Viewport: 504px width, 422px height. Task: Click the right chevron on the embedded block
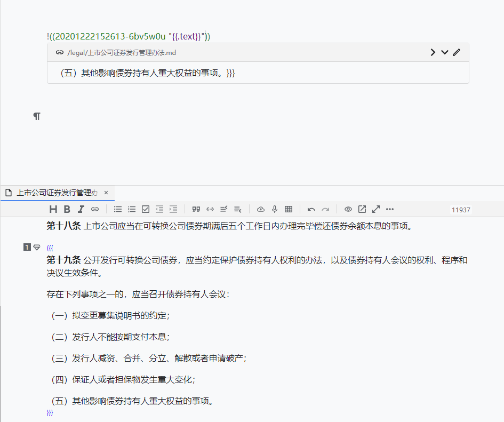(433, 52)
